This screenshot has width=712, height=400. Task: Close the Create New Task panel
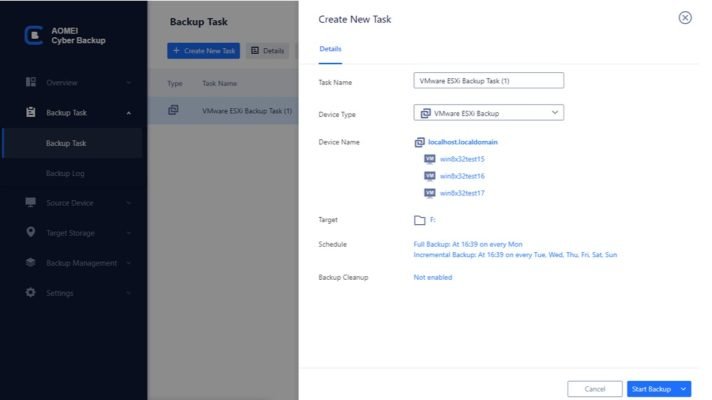tap(685, 18)
